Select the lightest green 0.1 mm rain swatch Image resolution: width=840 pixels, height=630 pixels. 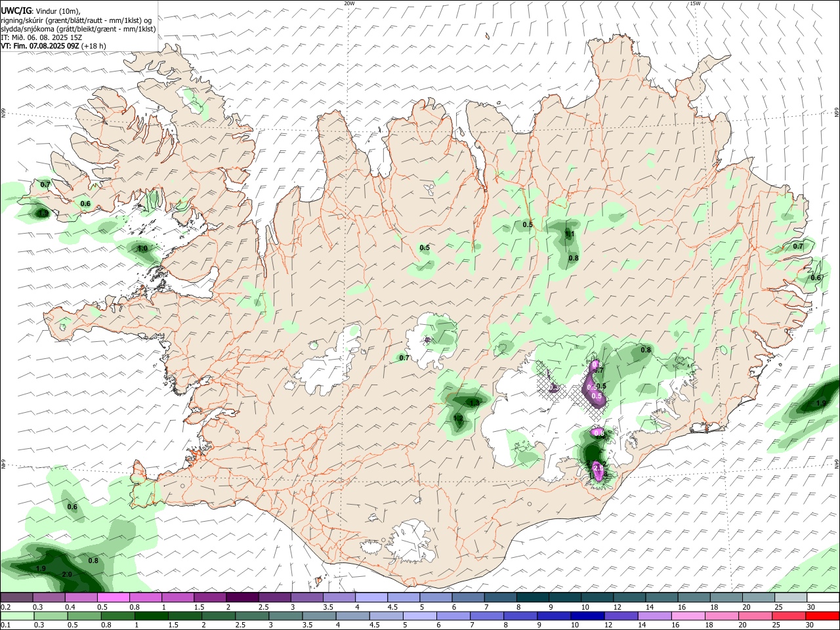[16, 616]
